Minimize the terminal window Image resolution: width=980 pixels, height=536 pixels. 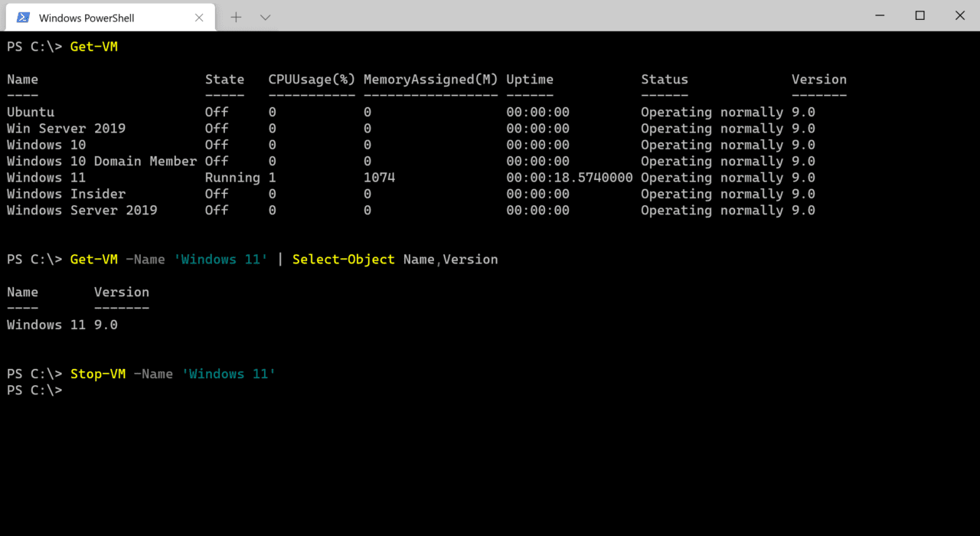[880, 15]
